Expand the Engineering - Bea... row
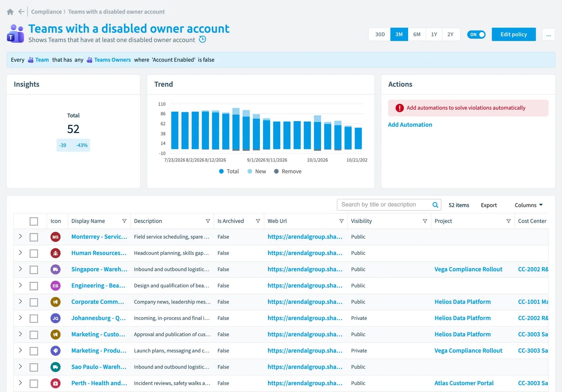This screenshot has width=562, height=392. [x=20, y=285]
